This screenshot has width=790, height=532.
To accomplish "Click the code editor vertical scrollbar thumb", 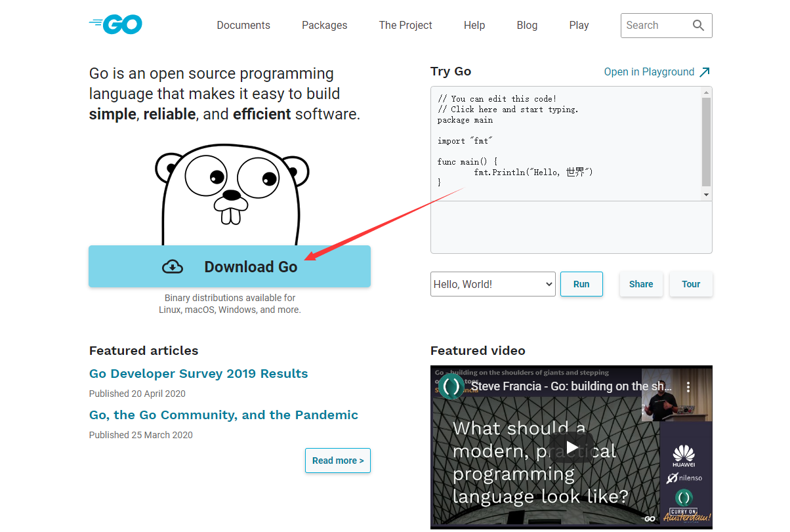I will pyautogui.click(x=706, y=142).
